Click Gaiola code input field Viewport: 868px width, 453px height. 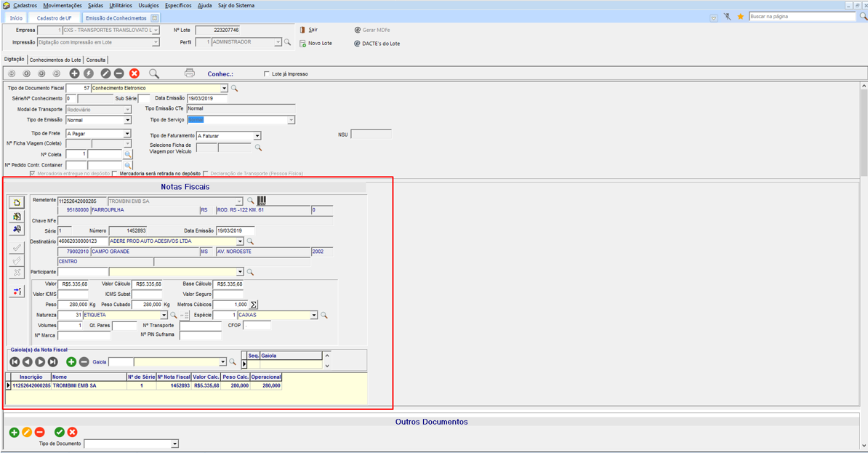pyautogui.click(x=121, y=362)
